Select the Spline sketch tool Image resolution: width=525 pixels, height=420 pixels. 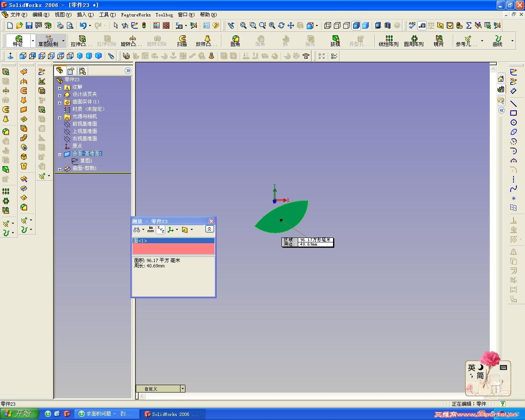pyautogui.click(x=514, y=189)
